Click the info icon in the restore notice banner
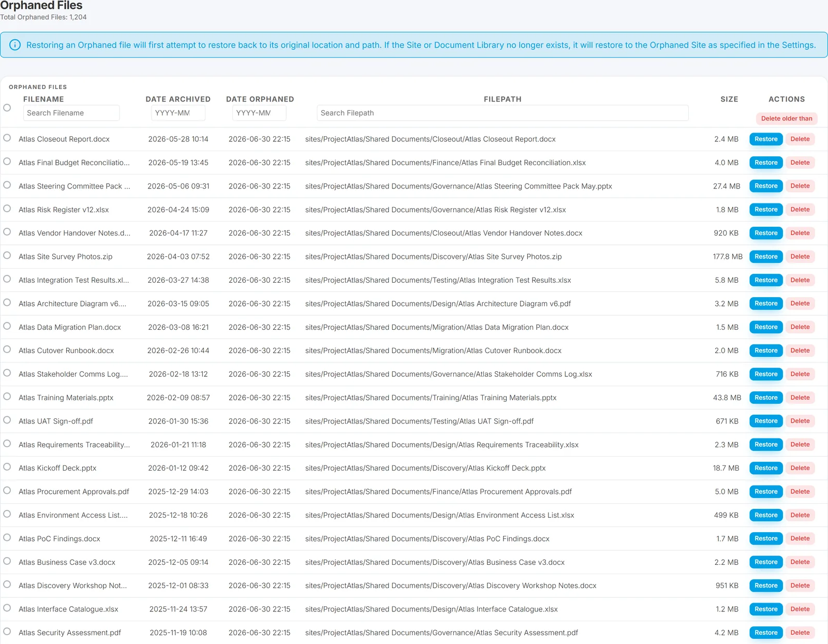Screen dimensions: 828x644 [15, 45]
